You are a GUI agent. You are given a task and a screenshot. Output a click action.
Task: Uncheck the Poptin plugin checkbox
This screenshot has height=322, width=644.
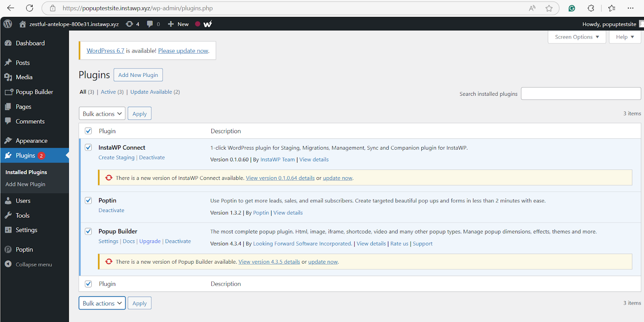[x=89, y=200]
